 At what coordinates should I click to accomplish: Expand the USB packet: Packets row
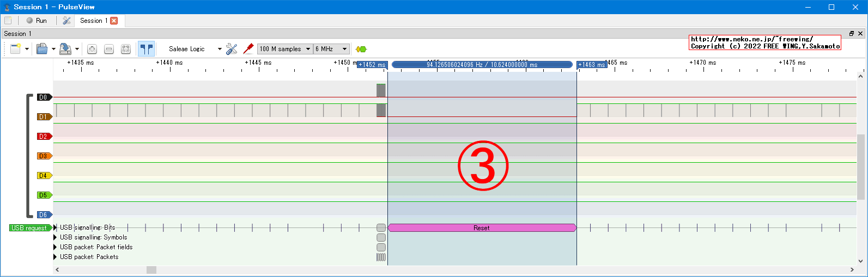coord(55,257)
